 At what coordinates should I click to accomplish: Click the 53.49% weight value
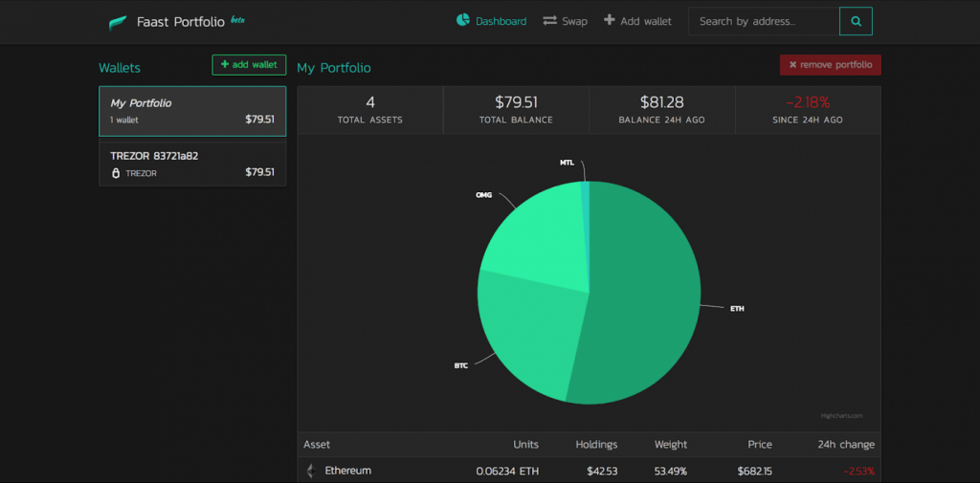[x=670, y=472]
